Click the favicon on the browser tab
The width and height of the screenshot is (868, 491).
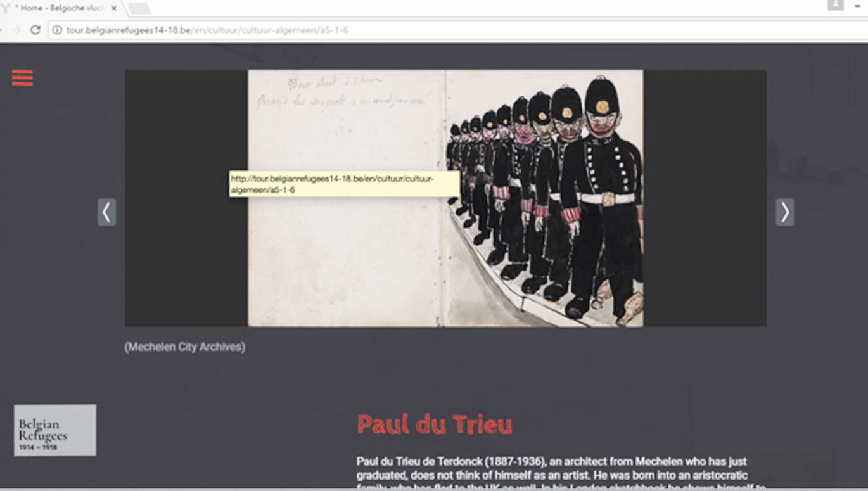[6, 8]
